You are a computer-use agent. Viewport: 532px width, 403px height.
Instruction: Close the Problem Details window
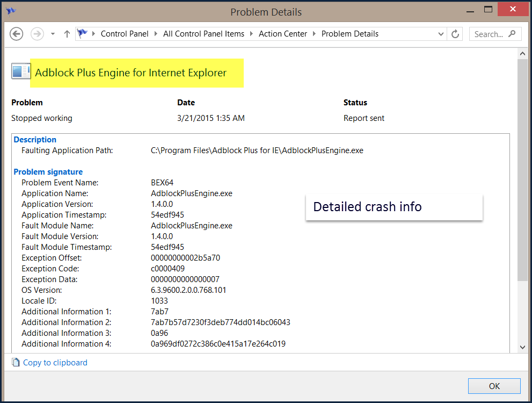pyautogui.click(x=513, y=9)
